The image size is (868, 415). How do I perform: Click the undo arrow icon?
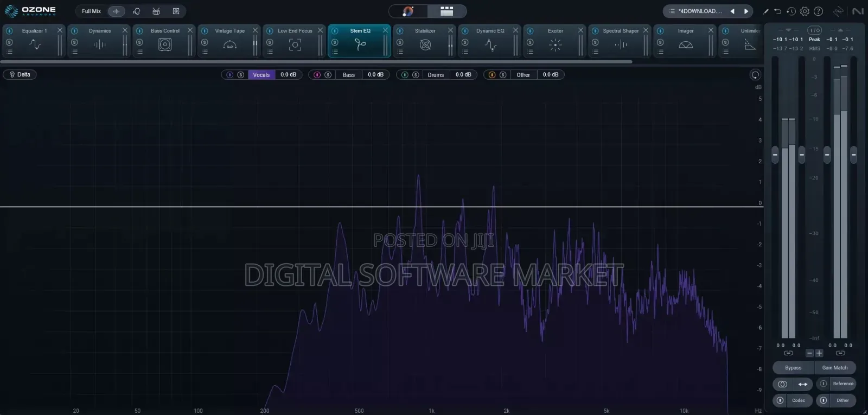coord(778,11)
